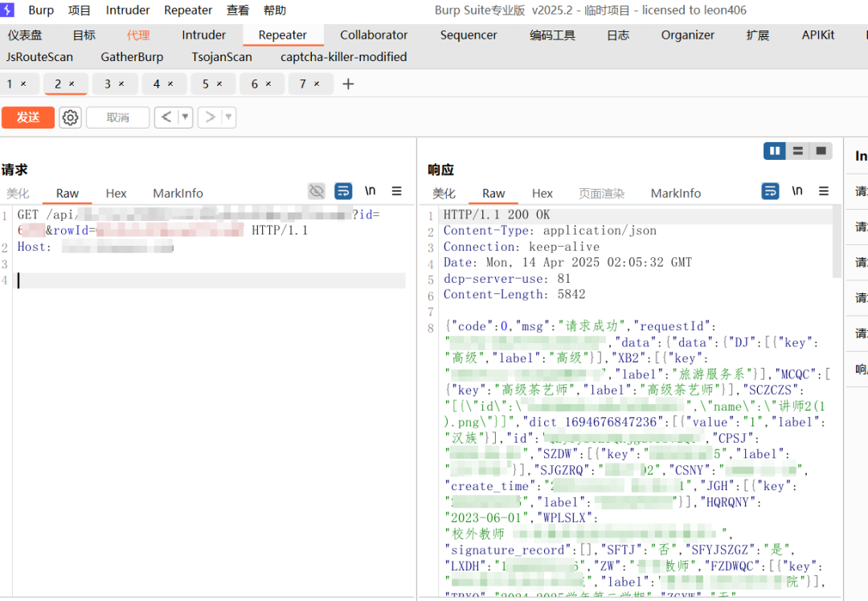868x601 pixels.
Task: Close Repeater tab 6
Action: [268, 84]
